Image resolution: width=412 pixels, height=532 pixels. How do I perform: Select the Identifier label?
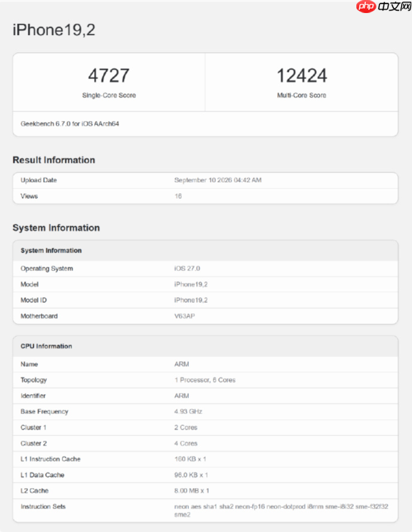[33, 396]
